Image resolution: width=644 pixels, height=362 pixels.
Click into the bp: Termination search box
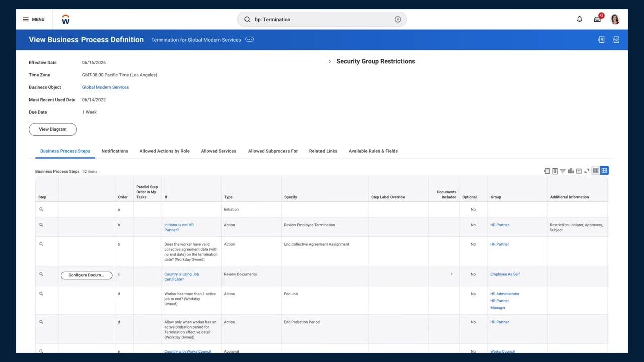click(x=322, y=19)
